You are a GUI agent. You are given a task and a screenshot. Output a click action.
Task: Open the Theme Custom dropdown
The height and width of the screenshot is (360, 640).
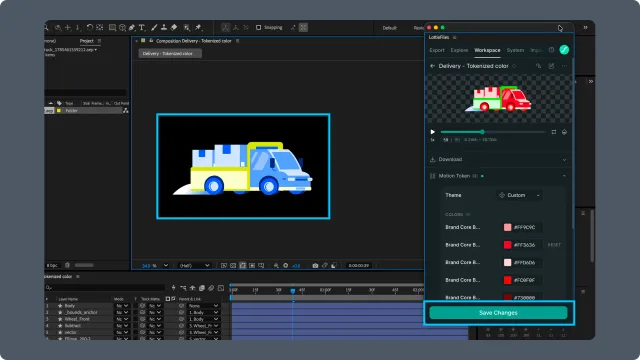[x=519, y=195]
